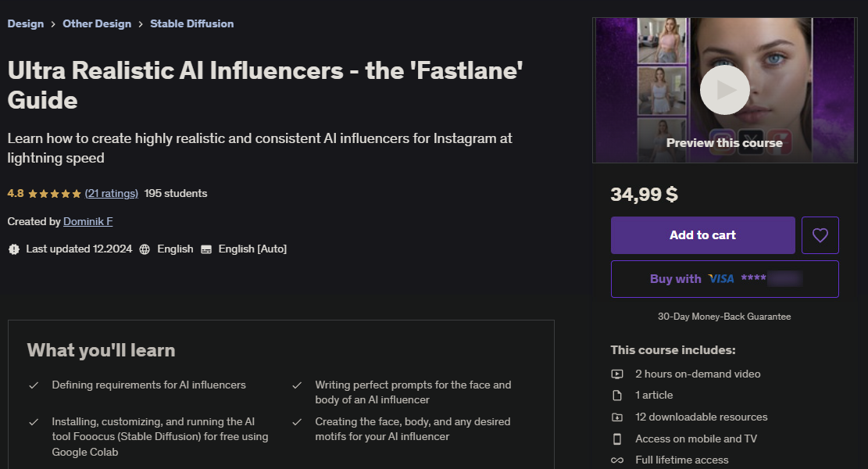Click the star rating display
The width and height of the screenshot is (868, 469).
pyautogui.click(x=55, y=193)
